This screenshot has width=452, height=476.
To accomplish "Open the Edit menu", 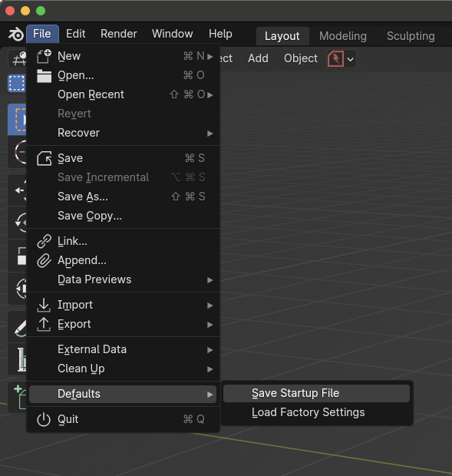I will coord(75,34).
